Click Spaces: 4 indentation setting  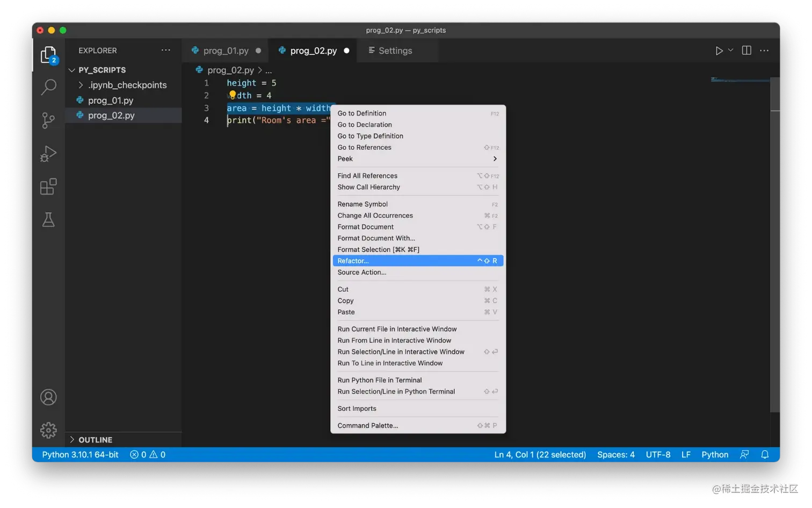coord(616,455)
